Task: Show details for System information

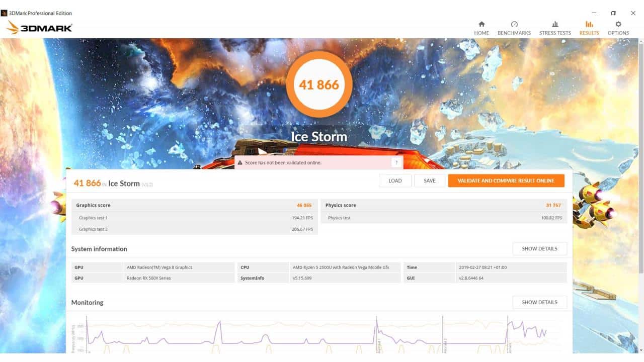Action: tap(539, 249)
